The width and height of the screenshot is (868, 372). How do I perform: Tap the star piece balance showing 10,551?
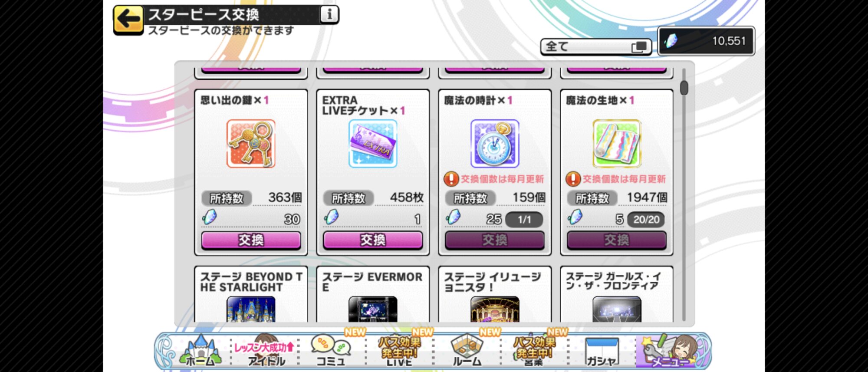tap(706, 41)
